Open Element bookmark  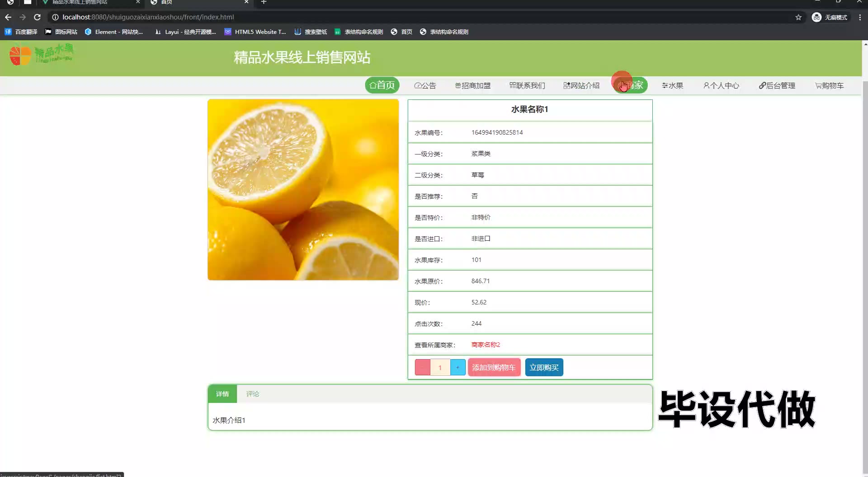(x=114, y=32)
